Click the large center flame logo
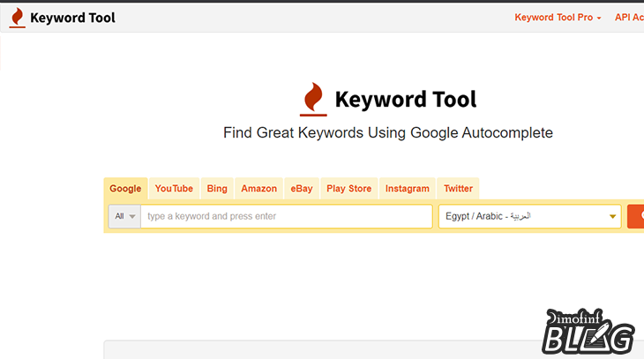644x359 pixels. 313,99
